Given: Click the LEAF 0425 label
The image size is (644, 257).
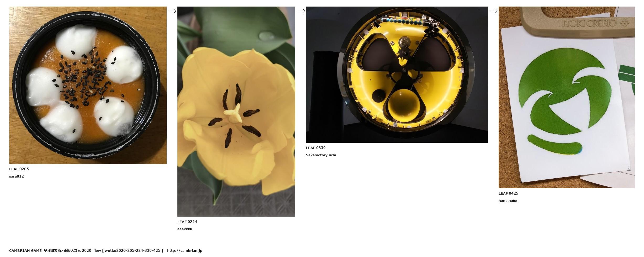Looking at the screenshot, I should pos(508,193).
